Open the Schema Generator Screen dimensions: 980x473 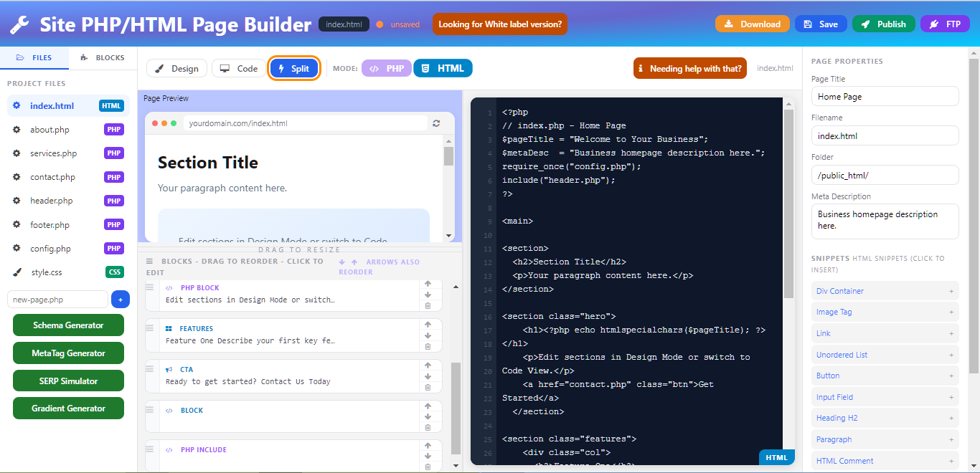tap(68, 325)
